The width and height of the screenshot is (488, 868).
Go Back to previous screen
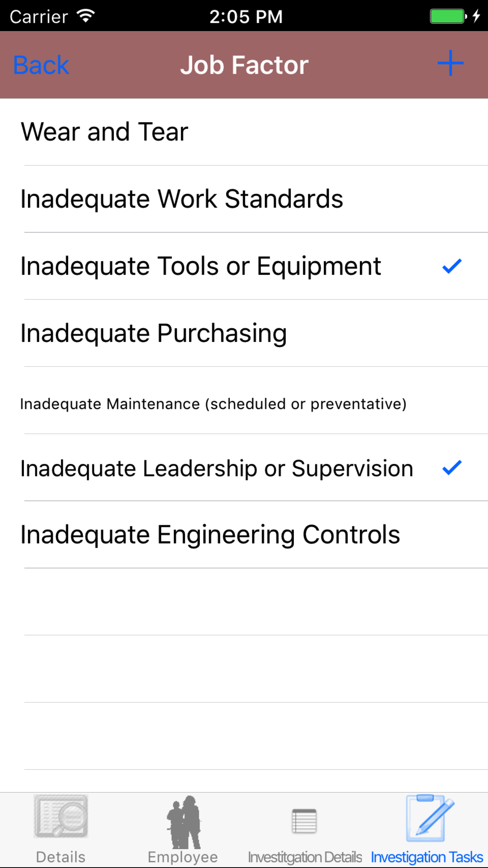41,65
